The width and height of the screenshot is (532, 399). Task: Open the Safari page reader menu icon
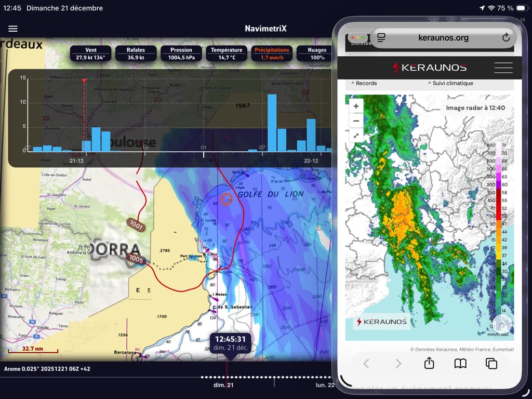click(x=381, y=37)
